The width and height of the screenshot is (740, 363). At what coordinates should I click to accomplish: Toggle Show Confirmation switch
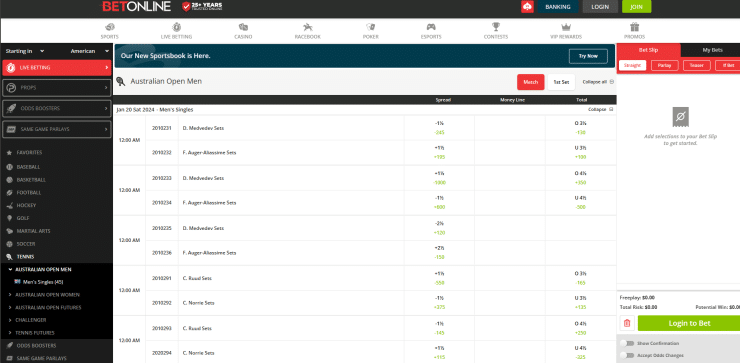click(x=626, y=343)
